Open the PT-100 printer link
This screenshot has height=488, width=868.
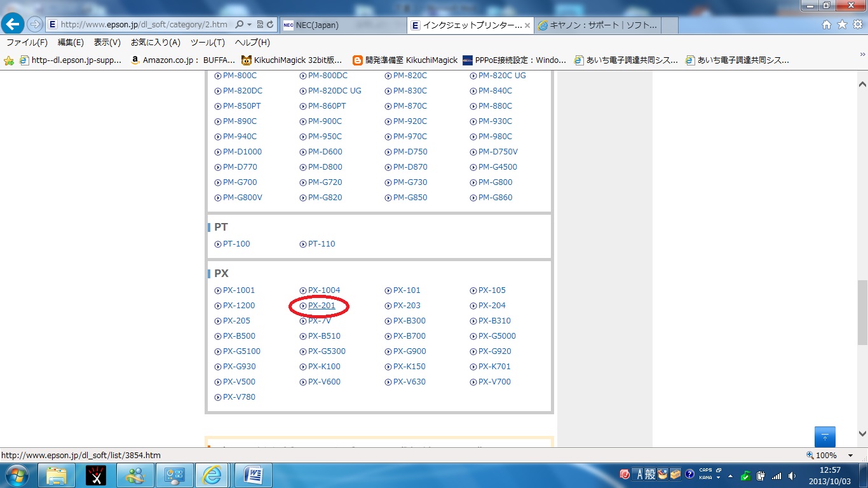(236, 244)
